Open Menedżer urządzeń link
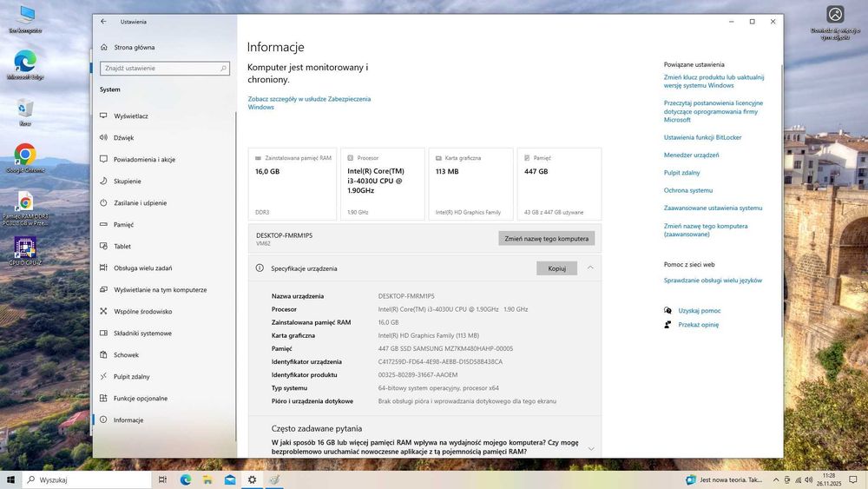 (x=692, y=155)
